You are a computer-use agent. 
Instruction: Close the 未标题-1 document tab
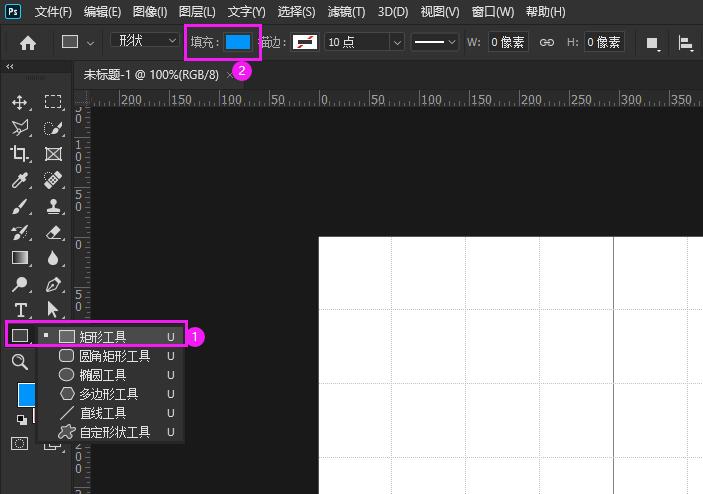230,75
